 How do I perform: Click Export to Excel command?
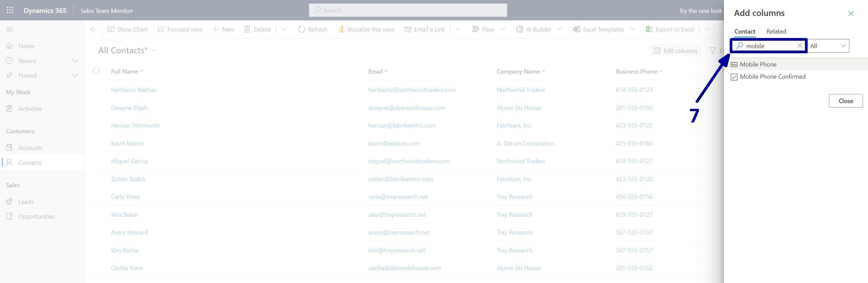670,30
